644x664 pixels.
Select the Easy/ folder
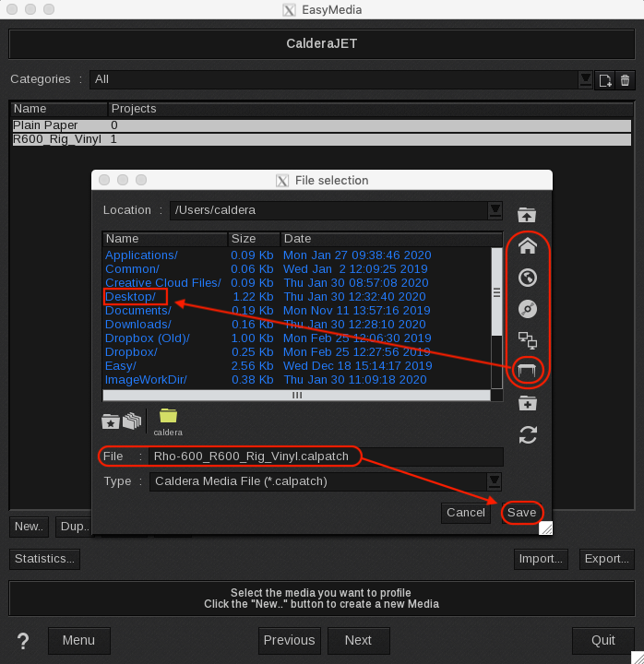pos(121,366)
